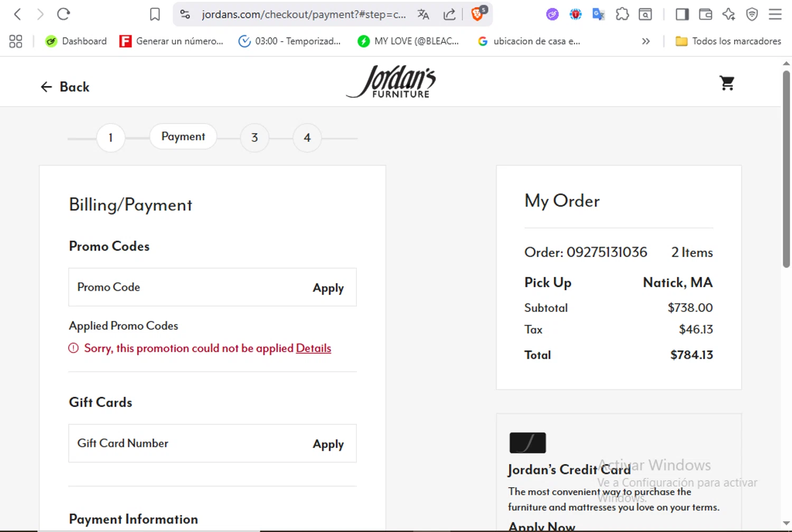Click the blue globe extension icon
Viewport: 792px width, 532px height.
(576, 14)
